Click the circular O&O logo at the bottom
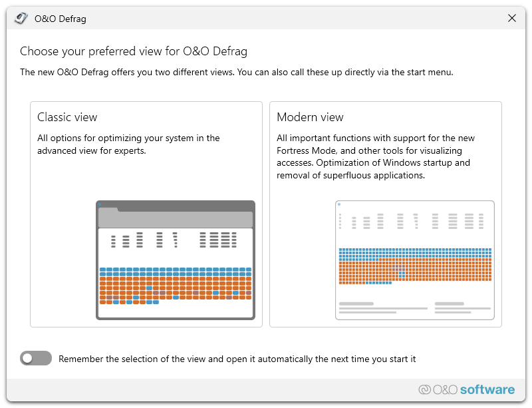 coord(424,390)
